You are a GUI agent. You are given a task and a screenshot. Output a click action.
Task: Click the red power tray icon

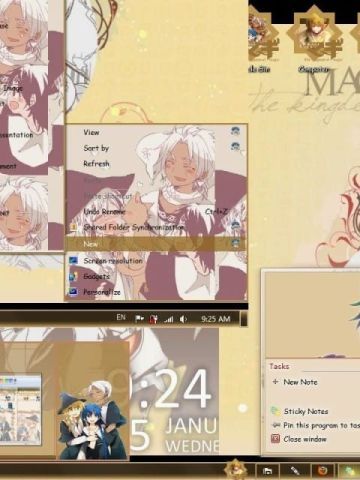(153, 319)
